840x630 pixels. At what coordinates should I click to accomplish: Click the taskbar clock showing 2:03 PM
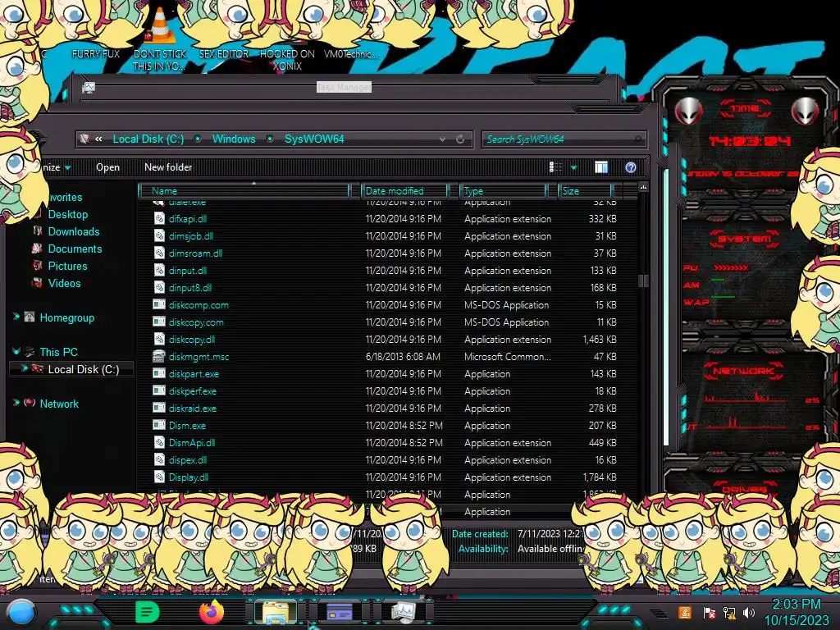pos(796,612)
